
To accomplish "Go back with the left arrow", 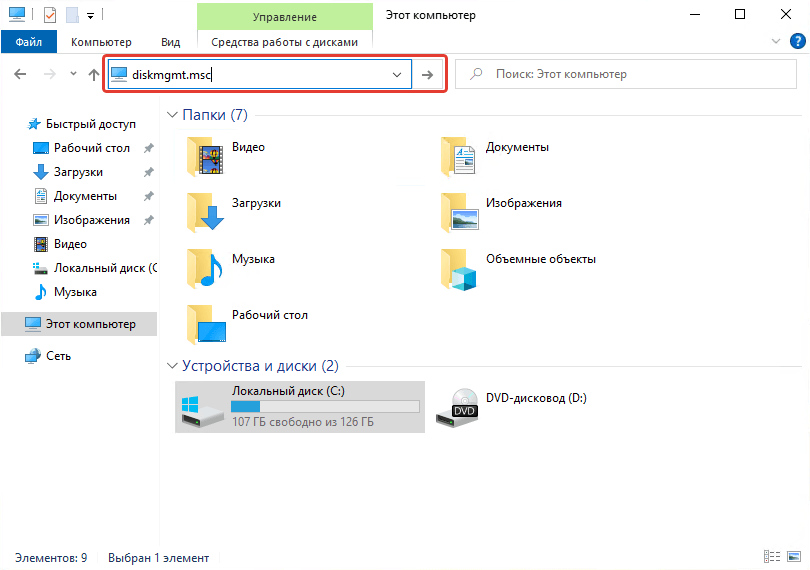I will tap(20, 74).
